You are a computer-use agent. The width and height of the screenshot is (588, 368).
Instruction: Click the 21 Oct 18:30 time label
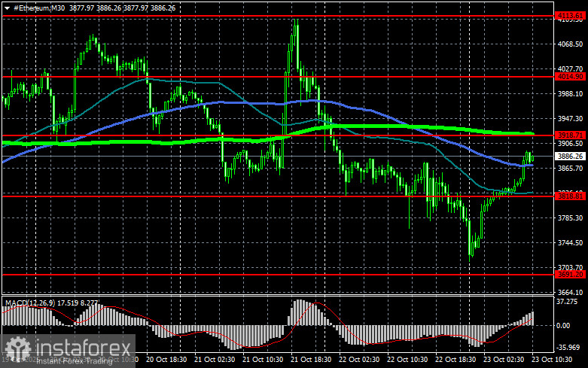(311, 360)
